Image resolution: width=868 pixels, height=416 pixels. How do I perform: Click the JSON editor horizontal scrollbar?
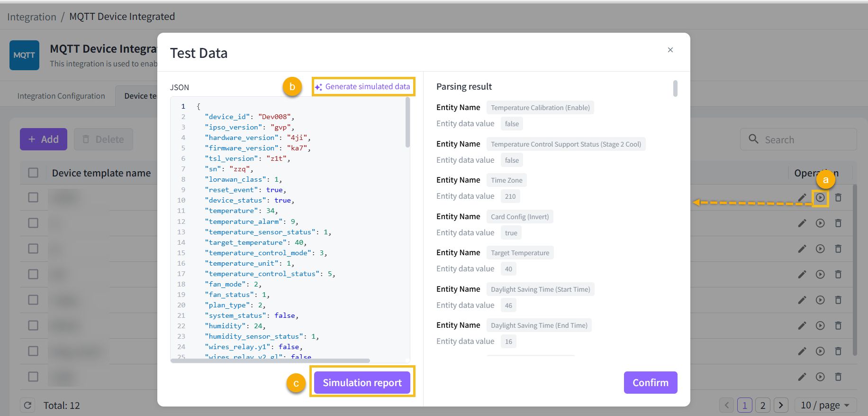click(270, 361)
